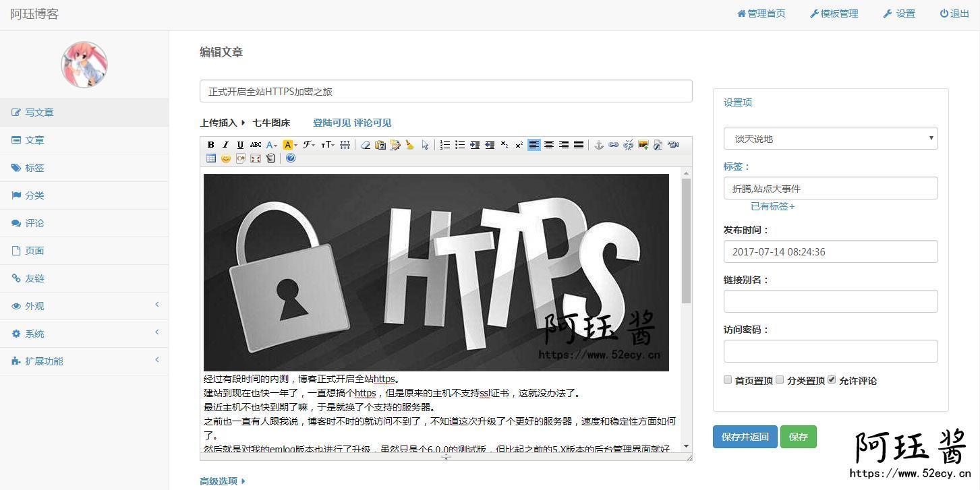Insert video media icon
This screenshot has width=980, height=490.
click(672, 144)
